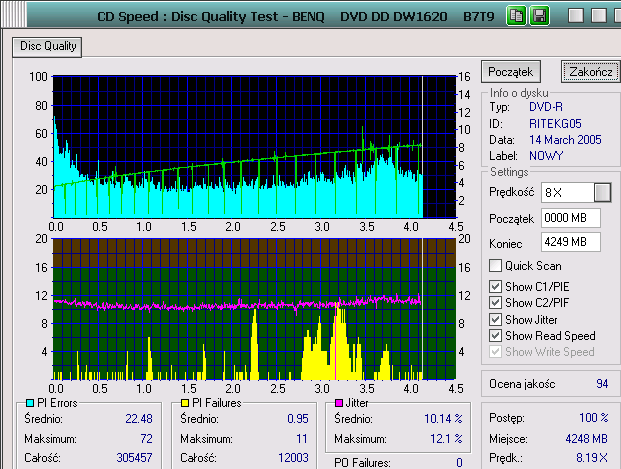Toggle the Show C1/PIE checkbox
Image resolution: width=621 pixels, height=469 pixels.
pyautogui.click(x=495, y=286)
